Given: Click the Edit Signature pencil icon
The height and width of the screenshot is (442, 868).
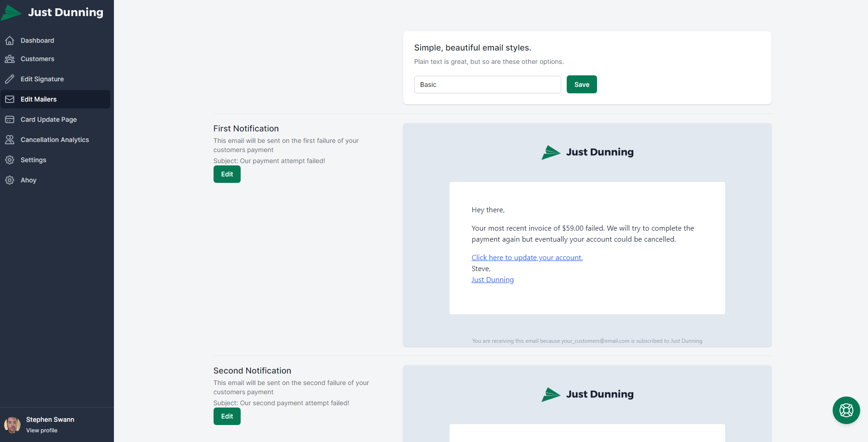Looking at the screenshot, I should point(10,79).
